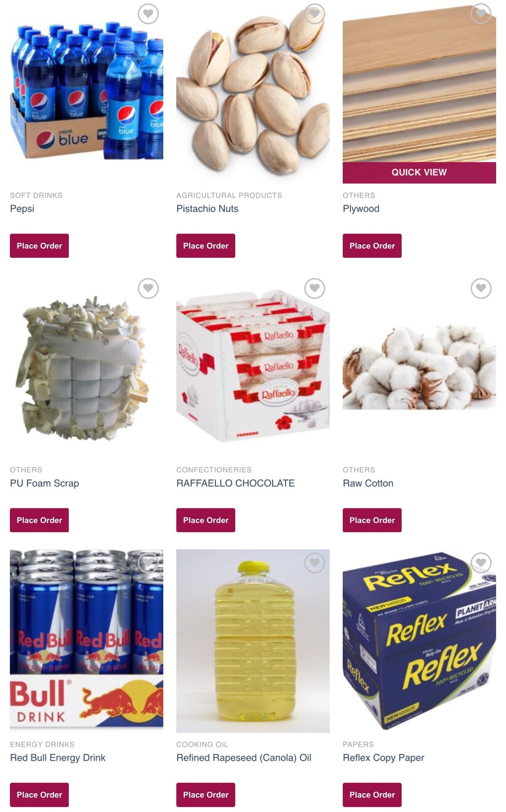Screen dimensions: 506x812
Task: Click heart icon on Raffaello Chocolate
Action: 314,288
